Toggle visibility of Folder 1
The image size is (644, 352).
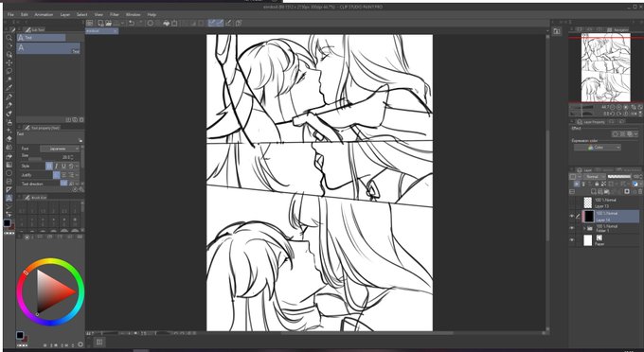(x=572, y=228)
